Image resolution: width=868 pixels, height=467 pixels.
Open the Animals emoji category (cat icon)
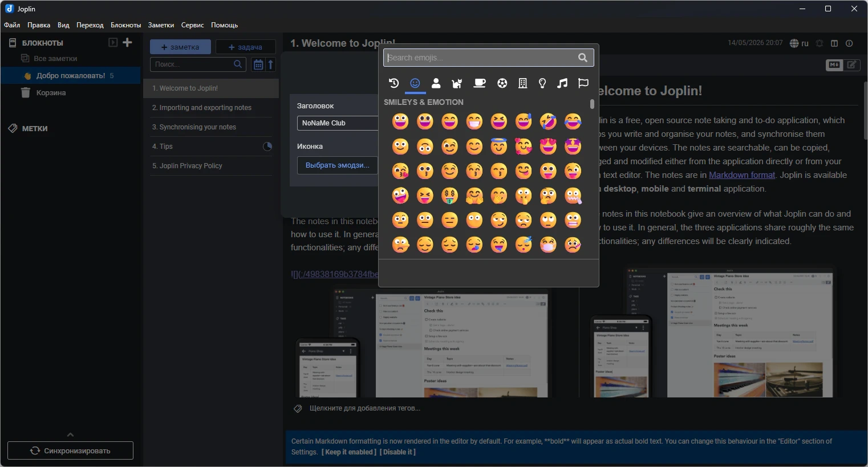click(x=457, y=83)
